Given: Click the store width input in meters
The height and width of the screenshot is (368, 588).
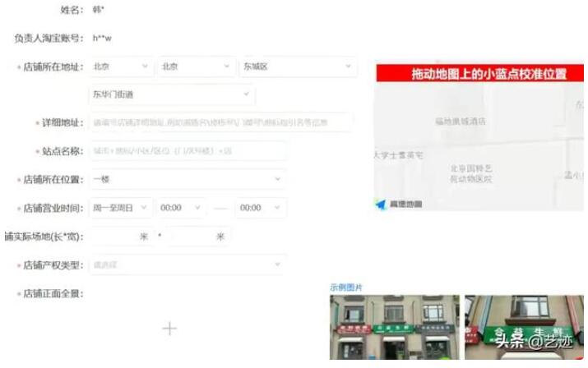Looking at the screenshot, I should pyautogui.click(x=196, y=237).
